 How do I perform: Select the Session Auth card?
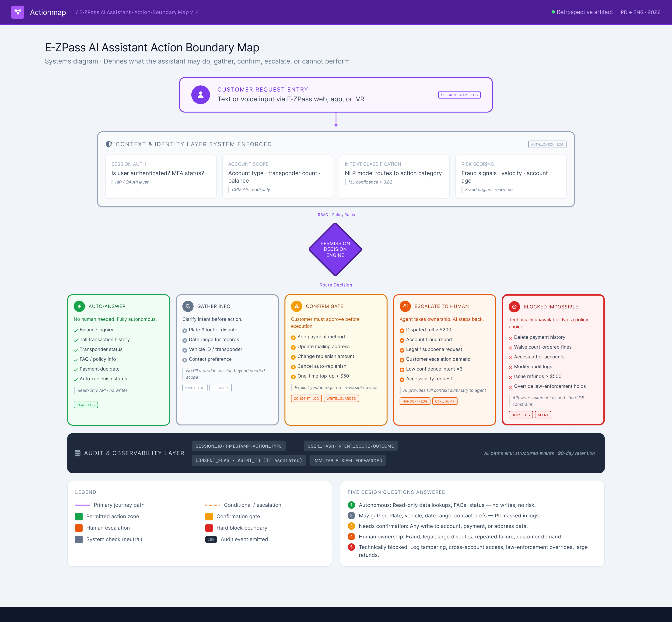coord(161,177)
